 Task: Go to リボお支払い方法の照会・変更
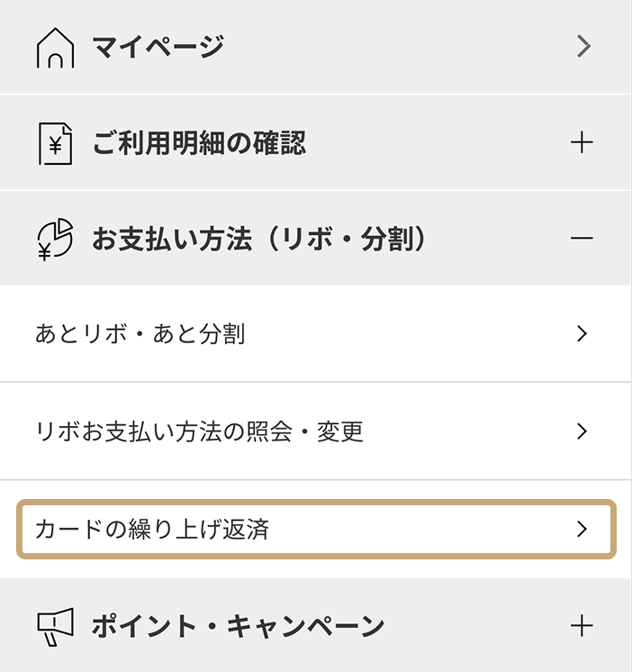(199, 431)
